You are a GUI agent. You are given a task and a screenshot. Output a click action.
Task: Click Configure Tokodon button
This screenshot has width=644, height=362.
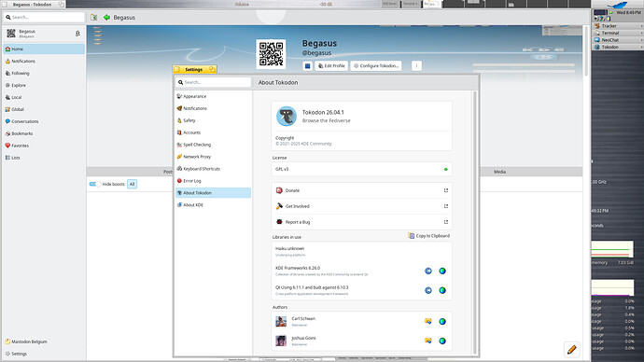click(x=376, y=65)
